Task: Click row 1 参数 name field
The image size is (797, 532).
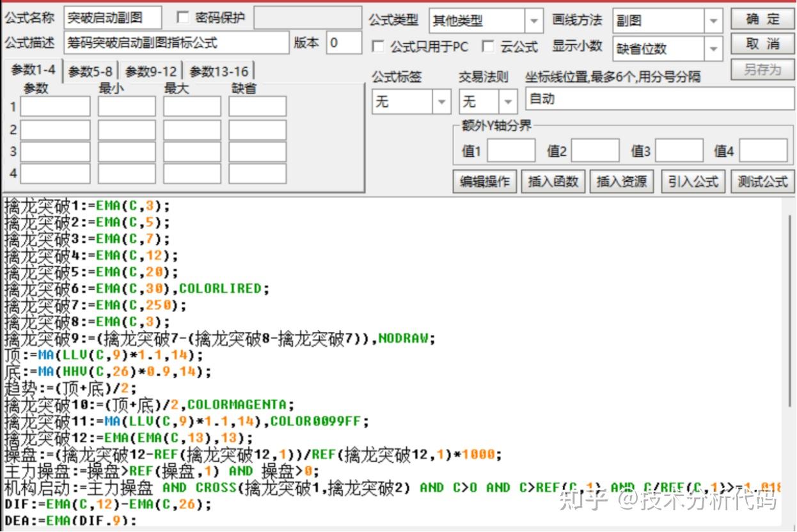Action: pos(56,106)
